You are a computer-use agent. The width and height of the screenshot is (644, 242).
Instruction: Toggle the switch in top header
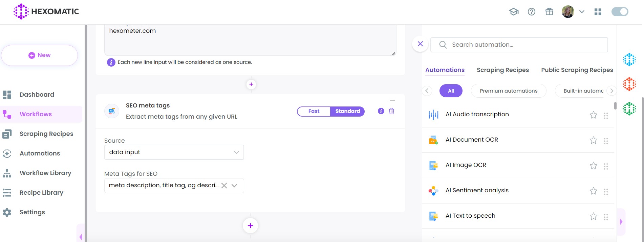pyautogui.click(x=620, y=12)
